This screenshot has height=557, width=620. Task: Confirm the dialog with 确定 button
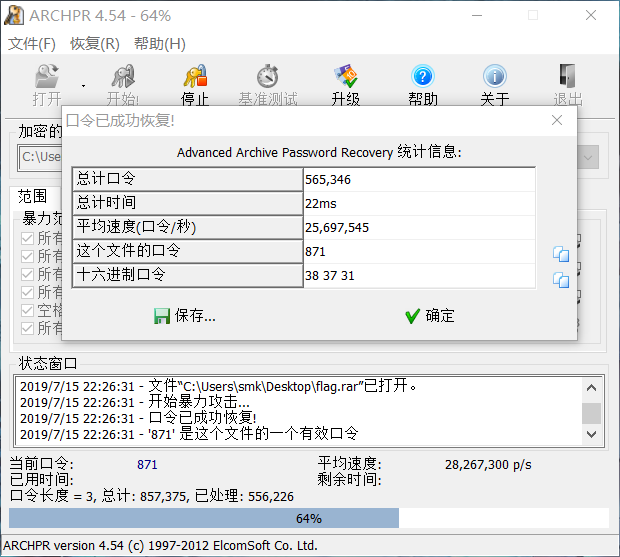point(430,316)
